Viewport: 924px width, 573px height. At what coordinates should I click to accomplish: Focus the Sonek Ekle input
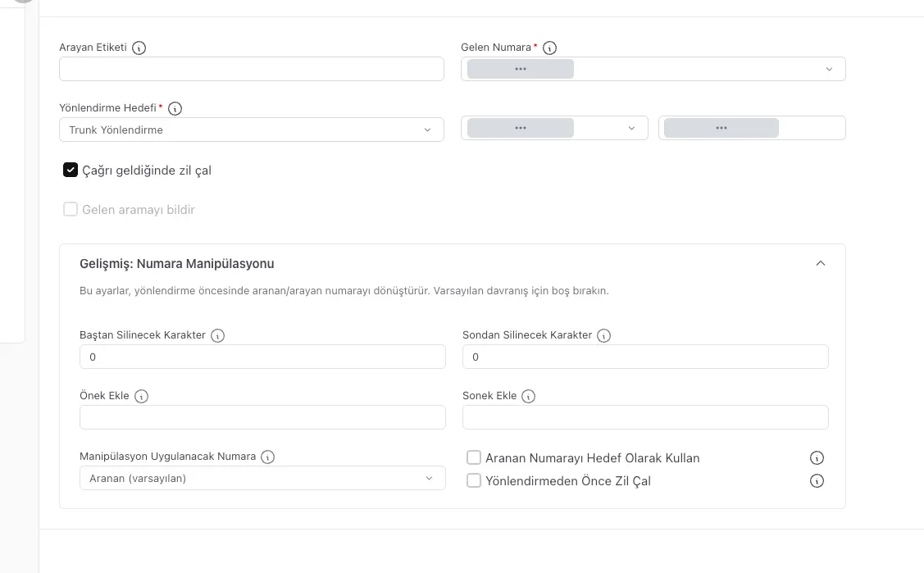pyautogui.click(x=645, y=417)
